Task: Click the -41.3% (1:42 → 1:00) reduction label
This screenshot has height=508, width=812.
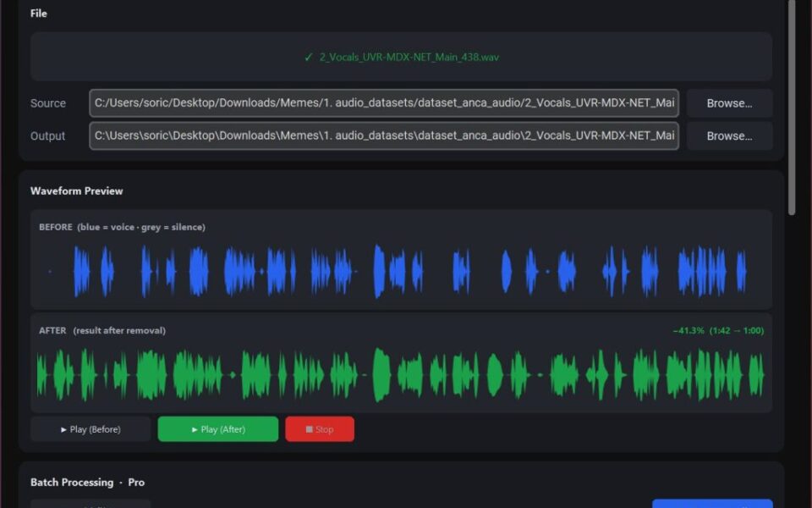Action: click(718, 331)
